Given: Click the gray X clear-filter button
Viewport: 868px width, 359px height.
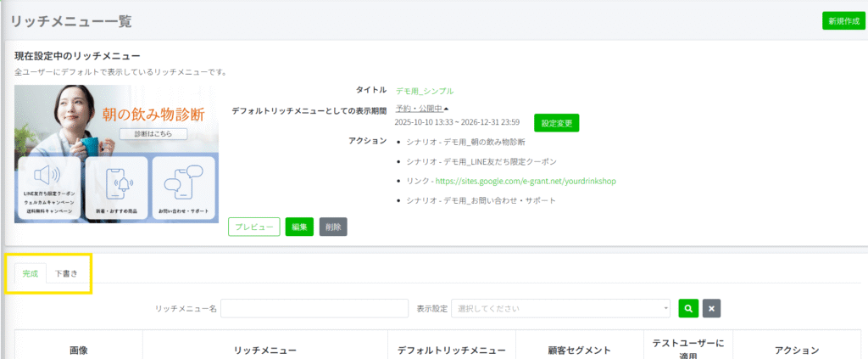Looking at the screenshot, I should tap(711, 308).
